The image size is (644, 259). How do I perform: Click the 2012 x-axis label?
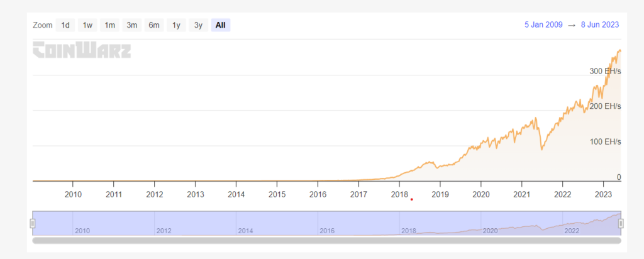coord(155,194)
